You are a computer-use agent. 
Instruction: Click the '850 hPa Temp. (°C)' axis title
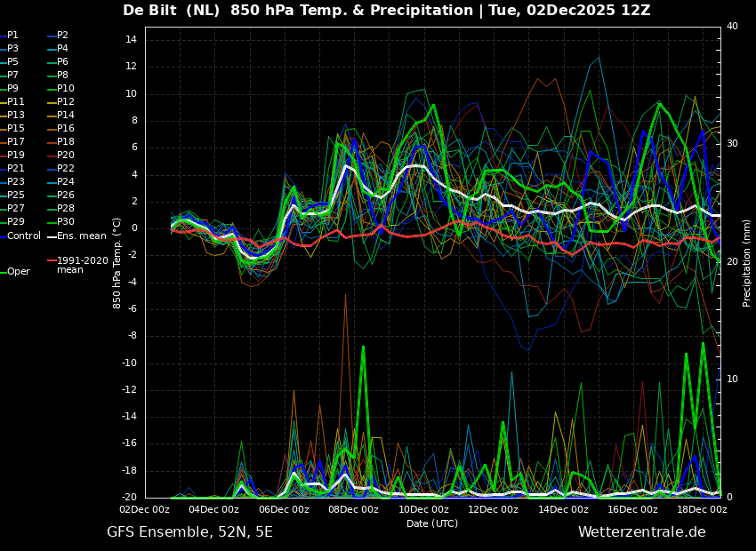click(x=117, y=263)
